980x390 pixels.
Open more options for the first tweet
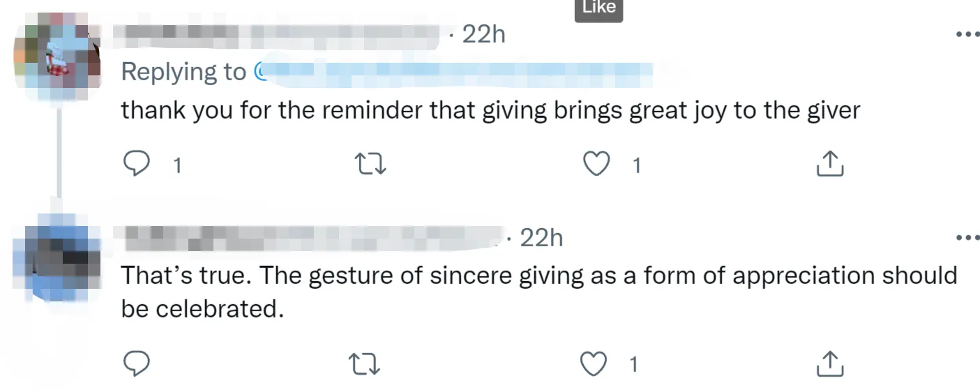point(967,33)
